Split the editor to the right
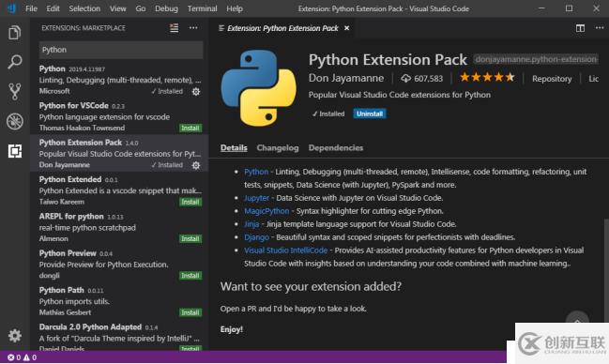609x364 pixels. [x=580, y=28]
